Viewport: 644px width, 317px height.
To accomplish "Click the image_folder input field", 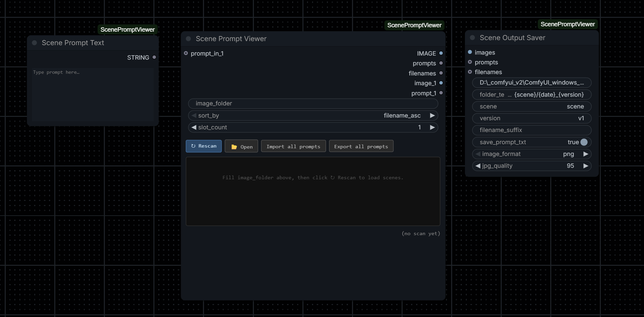I will [313, 103].
